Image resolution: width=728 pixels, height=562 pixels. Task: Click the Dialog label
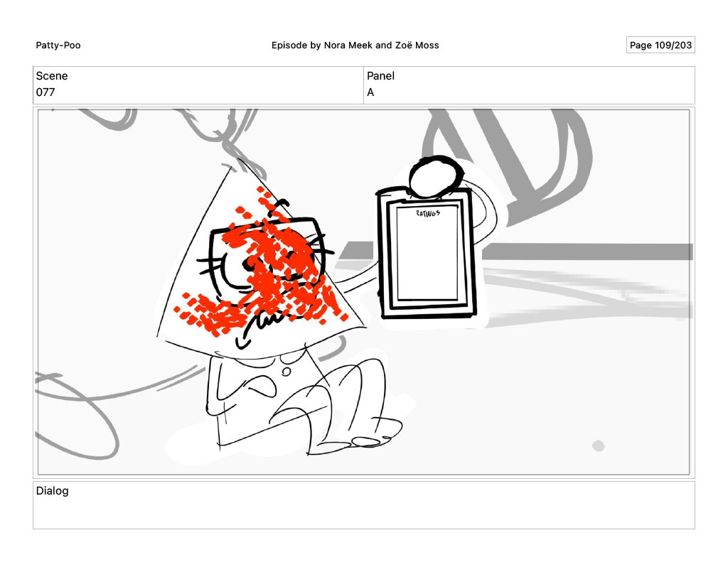tap(52, 491)
